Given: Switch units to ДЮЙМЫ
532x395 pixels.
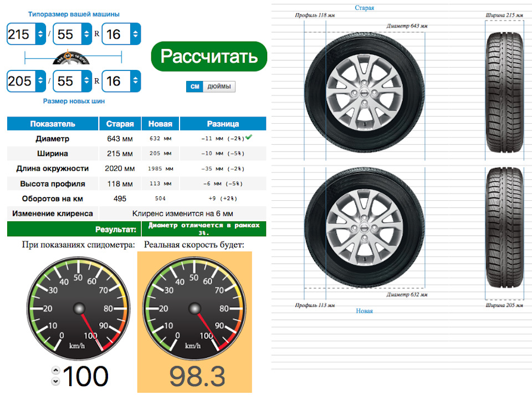Looking at the screenshot, I should click(219, 87).
